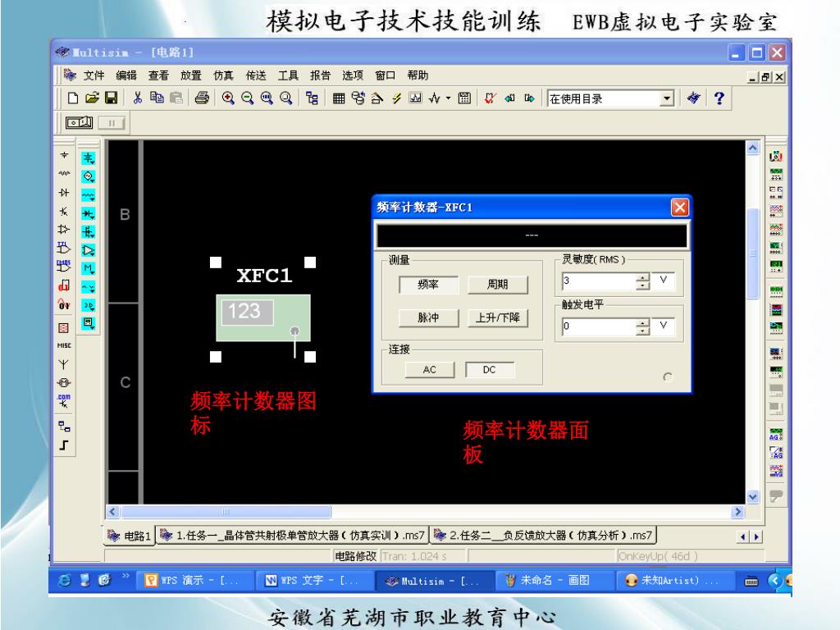Click the multimeter instrument icon
This screenshot has width=840, height=630.
coord(776,157)
